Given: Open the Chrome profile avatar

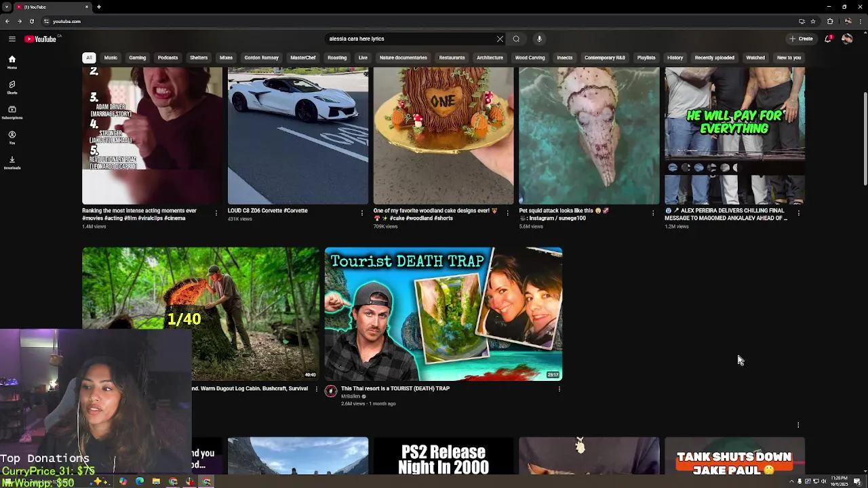Looking at the screenshot, I should pos(848,21).
